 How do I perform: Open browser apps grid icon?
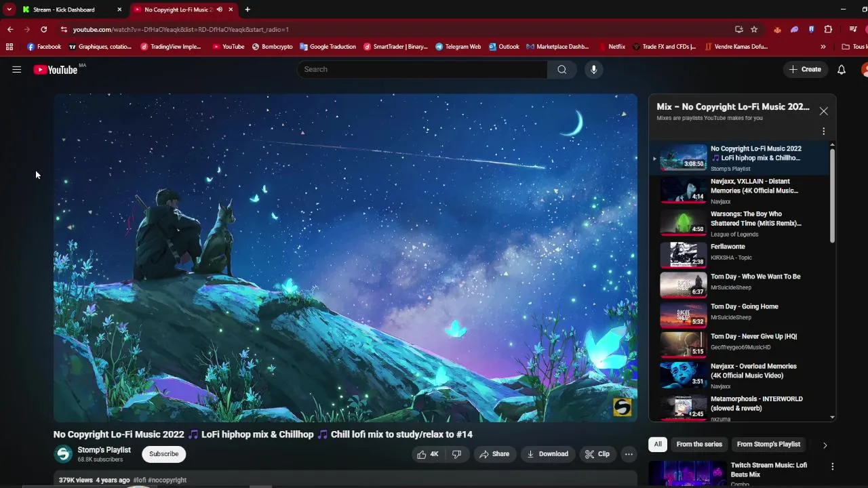click(x=9, y=47)
